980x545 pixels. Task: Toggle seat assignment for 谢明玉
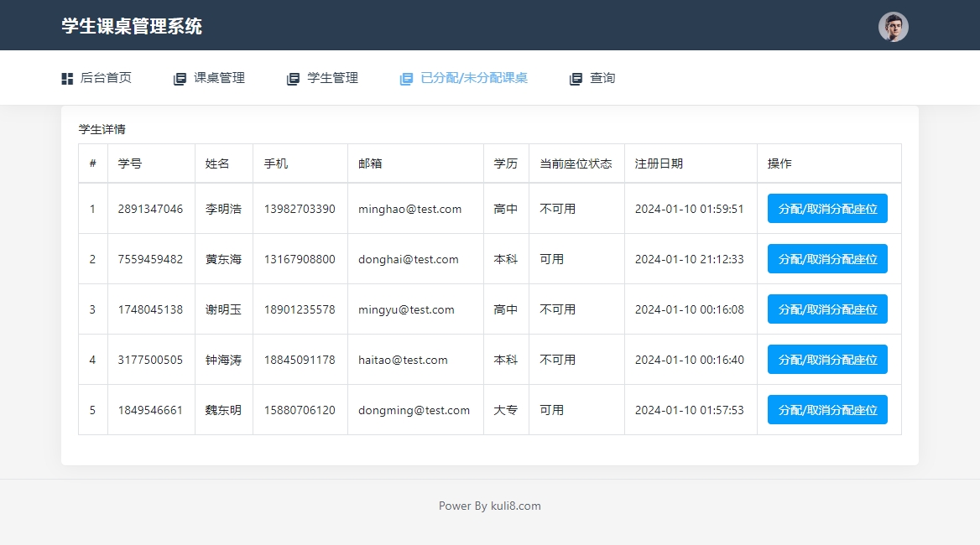[x=827, y=309]
